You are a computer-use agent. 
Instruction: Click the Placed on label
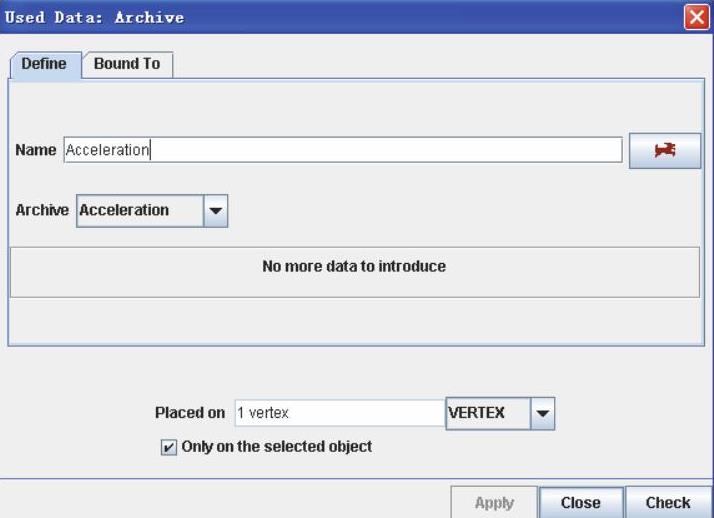(190, 413)
